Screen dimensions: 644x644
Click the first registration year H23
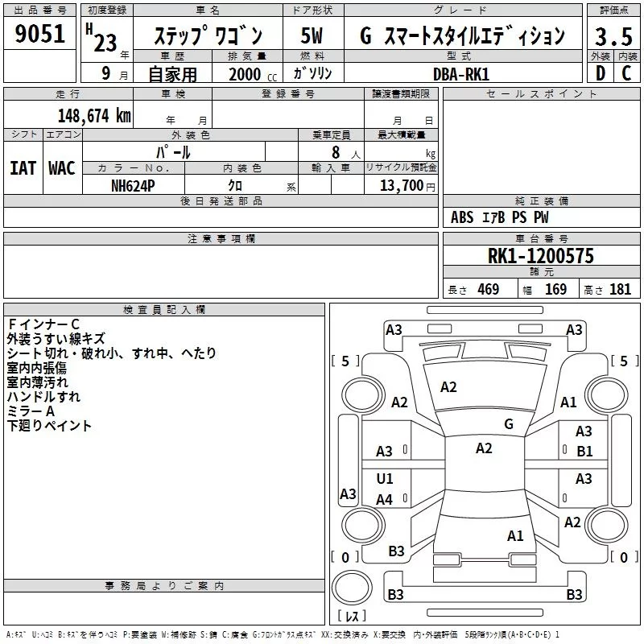[x=101, y=38]
